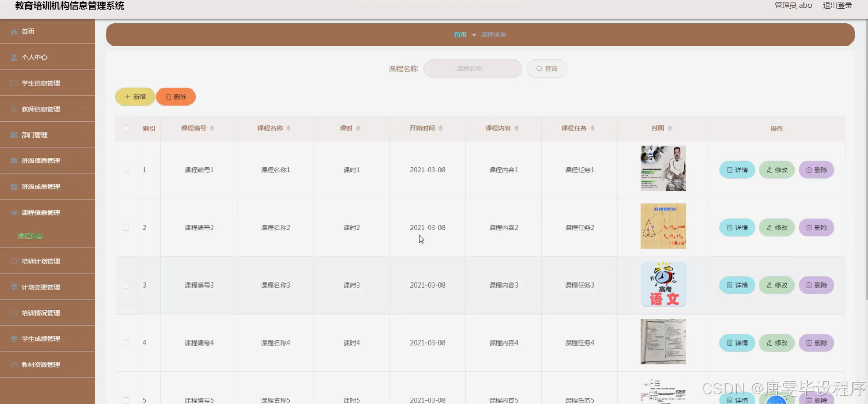Click the star icon in the breadcrumb
The height and width of the screenshot is (404, 868).
point(474,35)
